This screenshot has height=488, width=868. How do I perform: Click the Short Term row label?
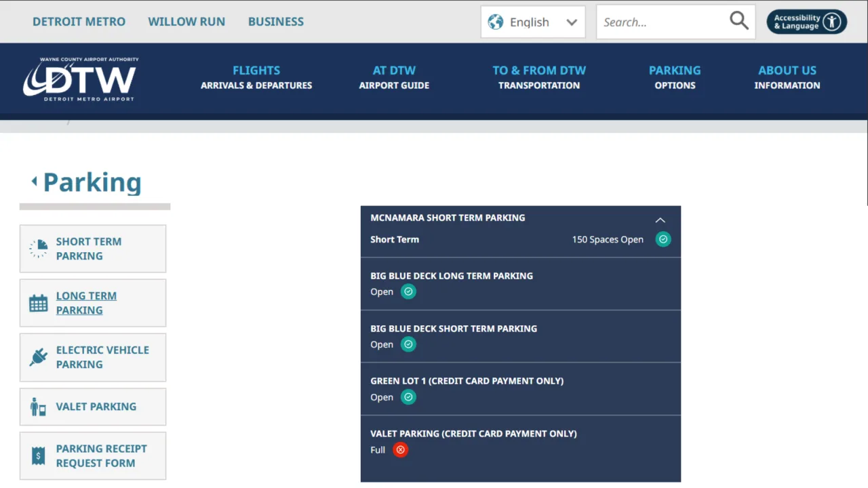[x=395, y=239]
